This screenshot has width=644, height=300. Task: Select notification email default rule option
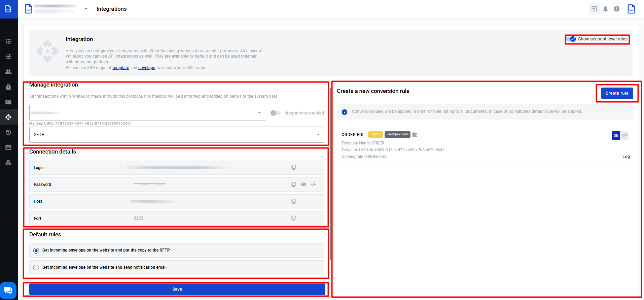point(36,267)
